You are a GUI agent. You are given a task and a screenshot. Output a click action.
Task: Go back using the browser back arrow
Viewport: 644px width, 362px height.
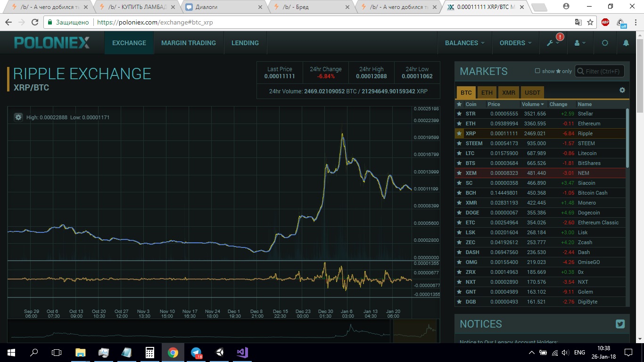[x=8, y=22]
